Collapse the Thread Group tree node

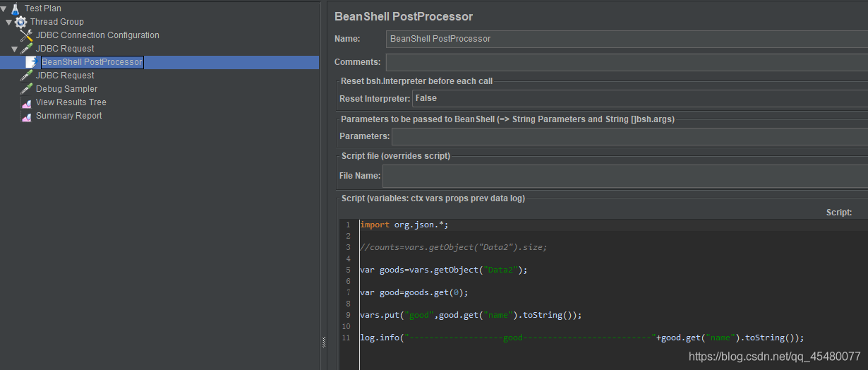point(9,22)
